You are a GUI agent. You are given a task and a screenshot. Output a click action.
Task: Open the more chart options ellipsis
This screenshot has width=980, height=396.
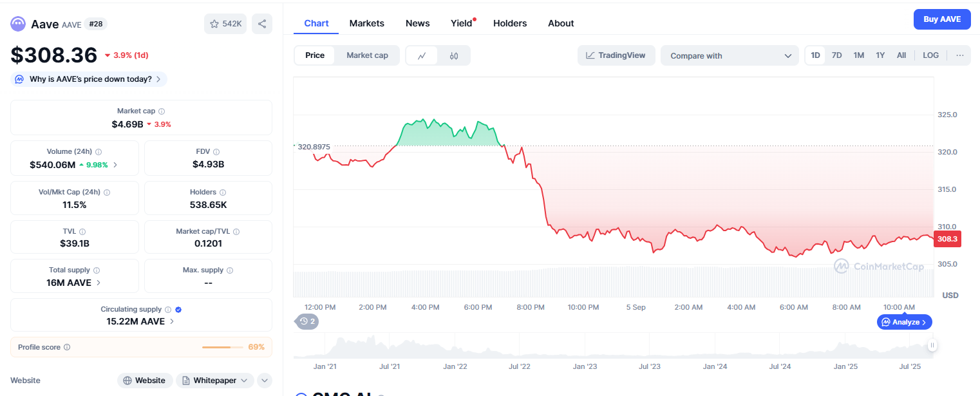point(959,55)
